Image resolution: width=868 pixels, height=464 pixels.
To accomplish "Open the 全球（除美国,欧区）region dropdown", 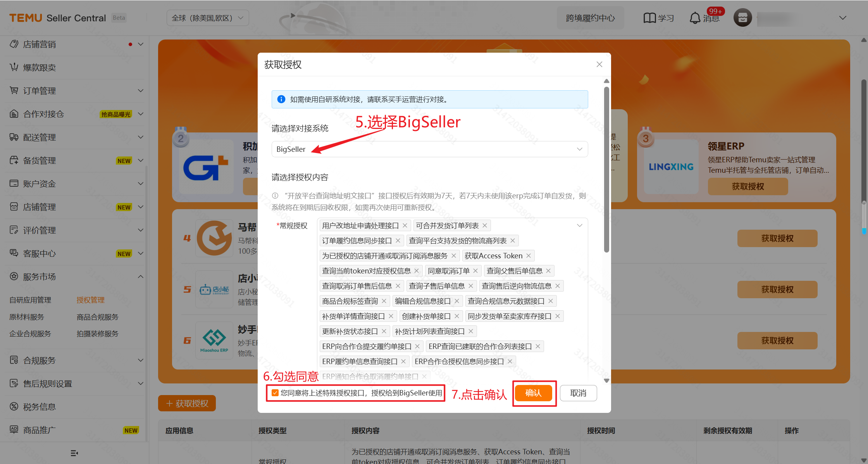I will 208,18.
